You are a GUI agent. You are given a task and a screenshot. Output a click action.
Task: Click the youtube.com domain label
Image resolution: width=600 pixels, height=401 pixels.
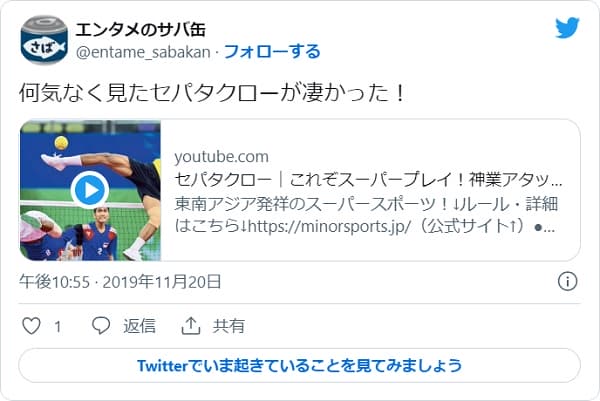pos(222,157)
